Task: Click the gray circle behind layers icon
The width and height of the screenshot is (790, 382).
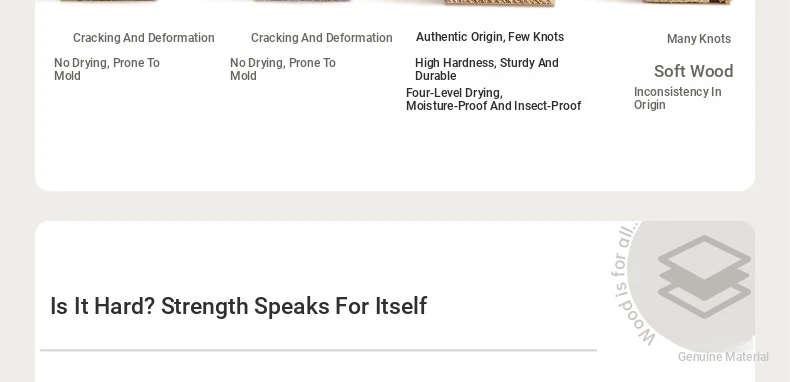Action: [691, 286]
